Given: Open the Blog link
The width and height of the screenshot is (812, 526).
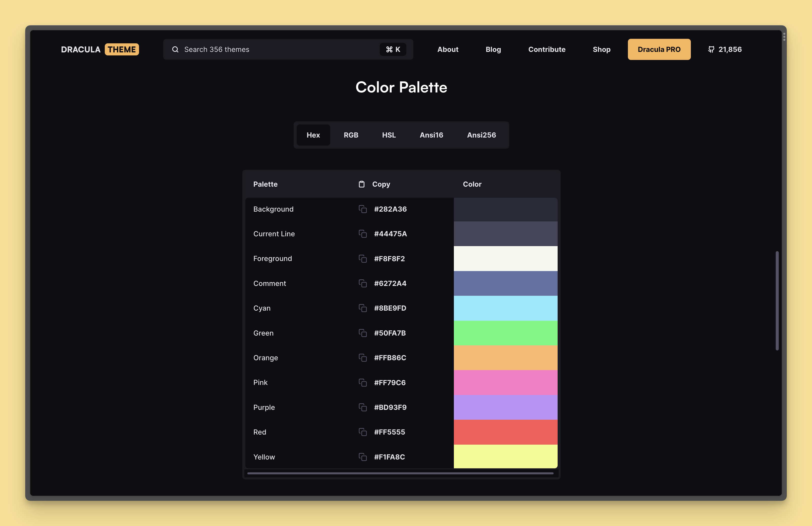Looking at the screenshot, I should pos(493,49).
